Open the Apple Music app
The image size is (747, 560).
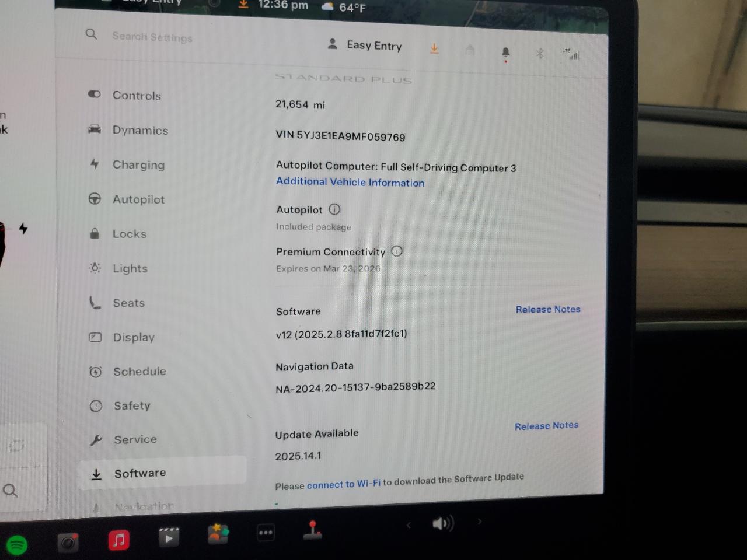click(x=119, y=540)
